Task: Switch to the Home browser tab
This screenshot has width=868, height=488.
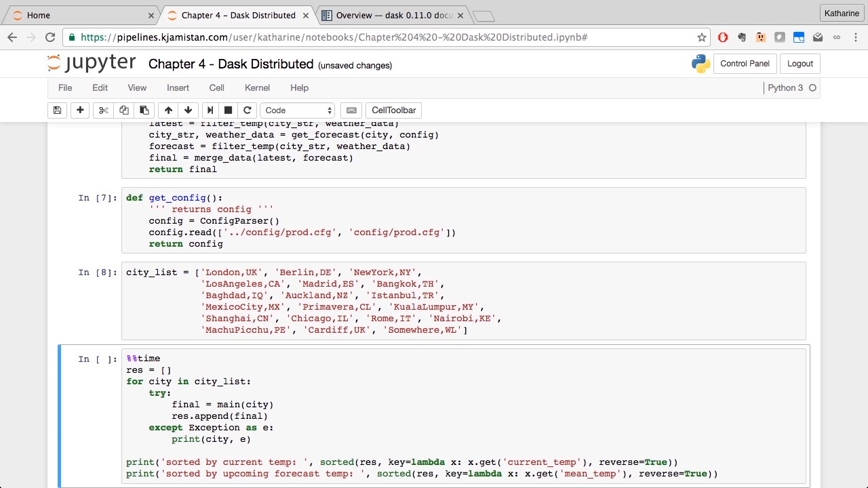Action: 81,15
